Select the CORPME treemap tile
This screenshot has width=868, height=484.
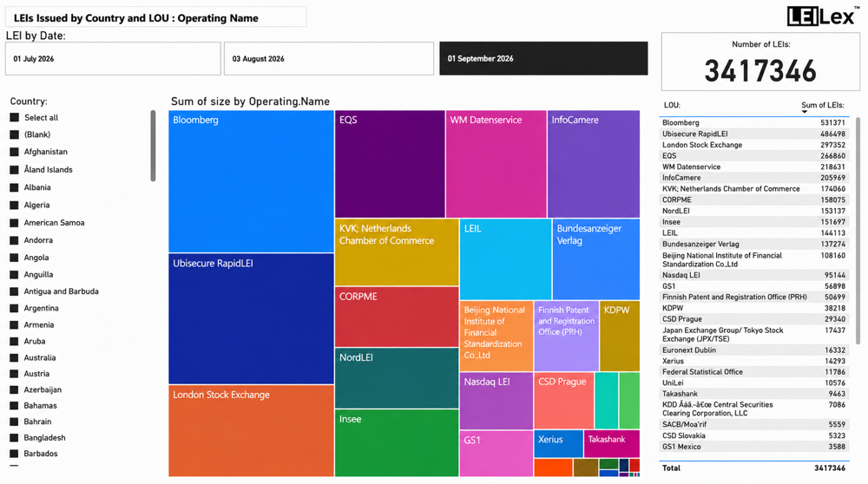397,317
